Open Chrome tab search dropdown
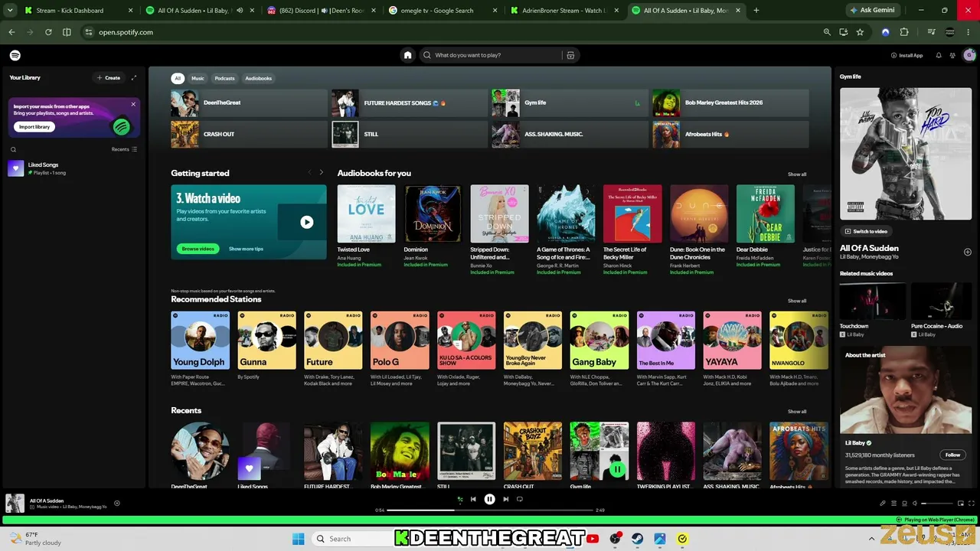The image size is (980, 551). (x=10, y=11)
